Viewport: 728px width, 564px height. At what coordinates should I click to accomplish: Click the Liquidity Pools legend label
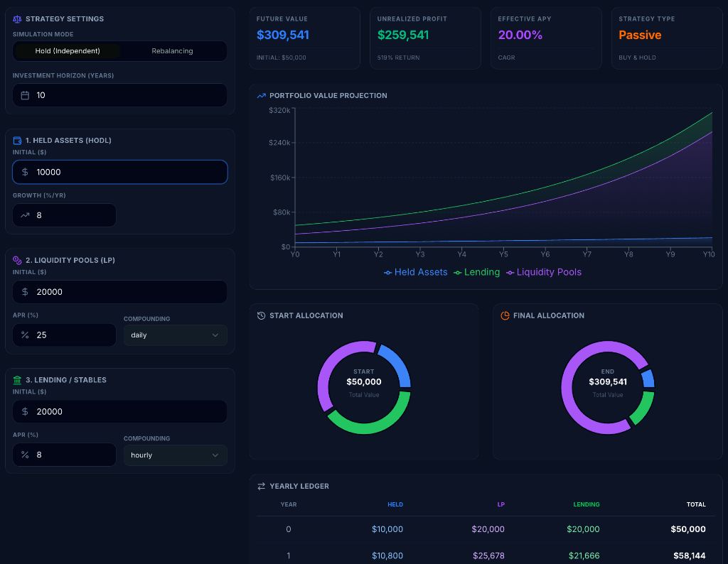tap(549, 272)
